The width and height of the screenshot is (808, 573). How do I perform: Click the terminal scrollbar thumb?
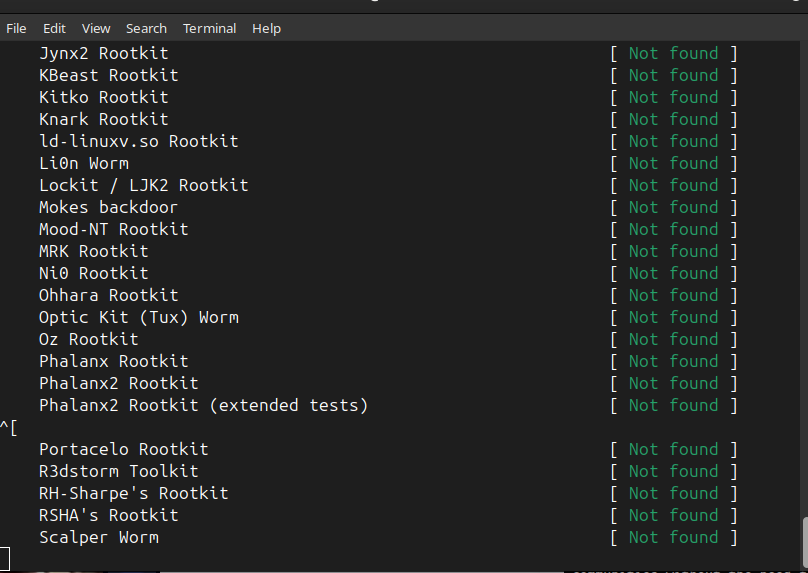[x=803, y=544]
